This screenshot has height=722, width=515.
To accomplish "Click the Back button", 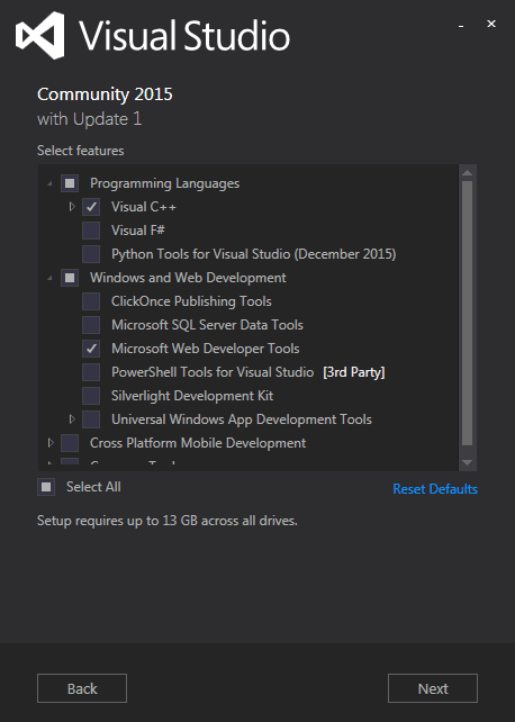I will (x=82, y=688).
